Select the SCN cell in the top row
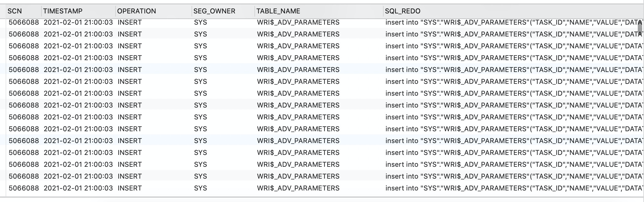644x202 pixels. (24, 22)
